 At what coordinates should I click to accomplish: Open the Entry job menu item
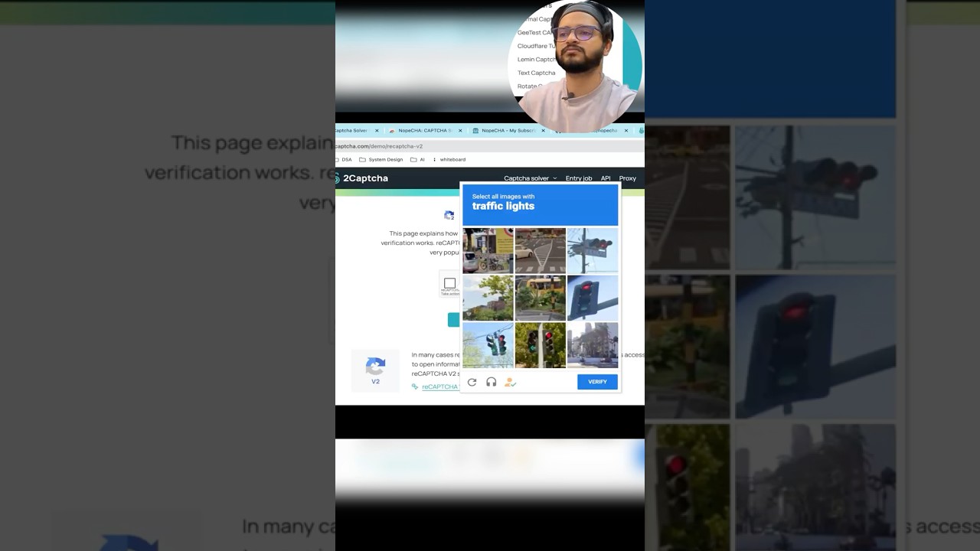point(579,178)
